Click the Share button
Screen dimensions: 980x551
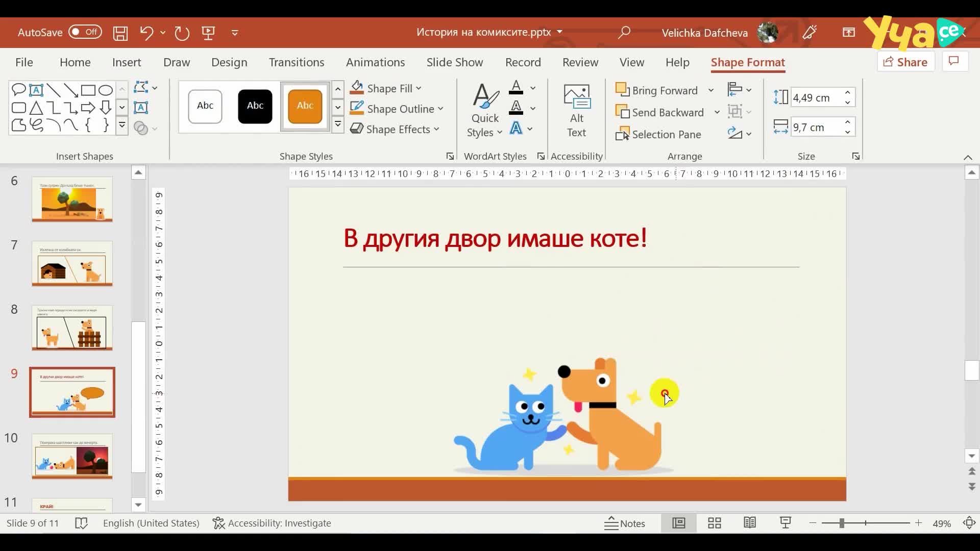tap(905, 62)
